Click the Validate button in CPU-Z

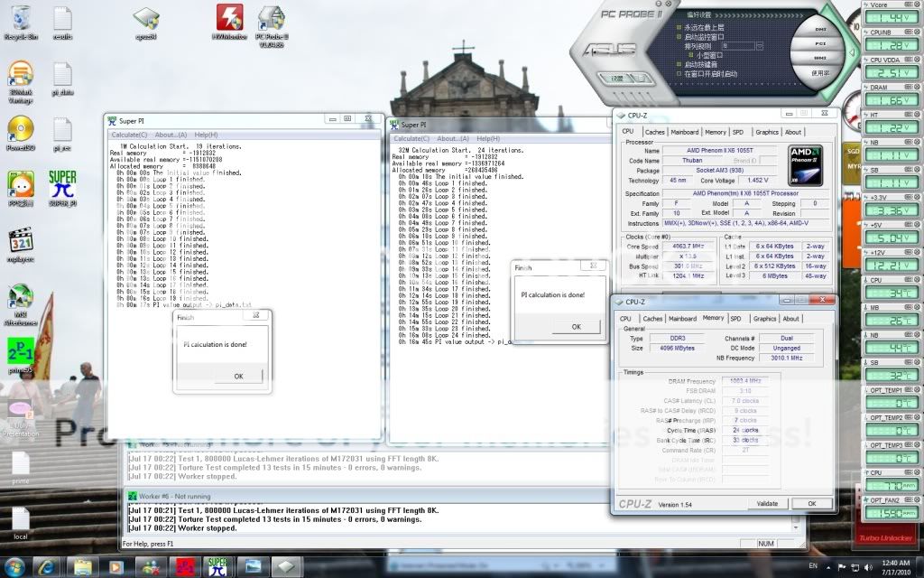(x=768, y=504)
